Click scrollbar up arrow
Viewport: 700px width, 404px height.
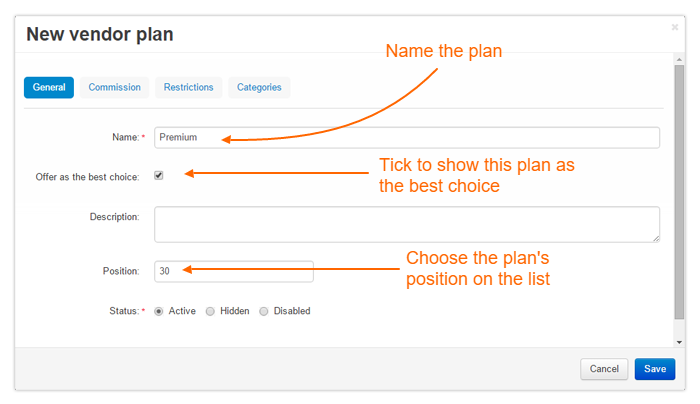(x=679, y=59)
